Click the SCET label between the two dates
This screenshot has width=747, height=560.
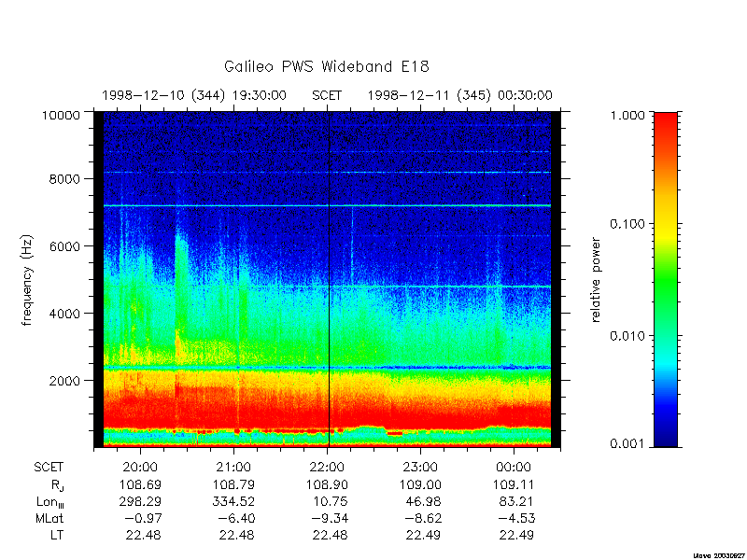pyautogui.click(x=327, y=96)
